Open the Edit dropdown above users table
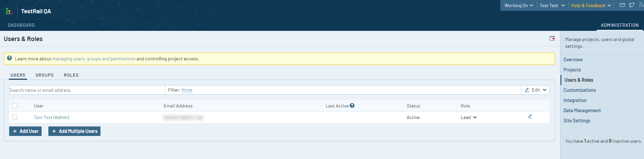Image resolution: width=644 pixels, height=159 pixels. (x=535, y=90)
